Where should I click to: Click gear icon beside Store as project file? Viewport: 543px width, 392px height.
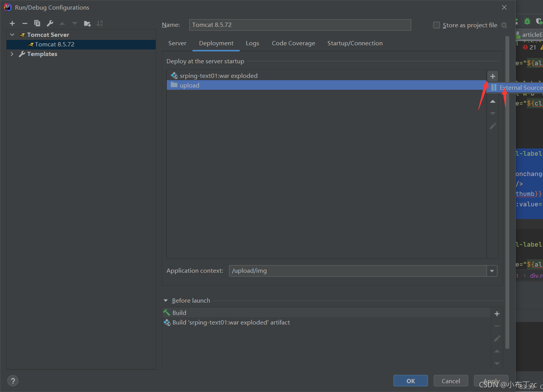[504, 25]
